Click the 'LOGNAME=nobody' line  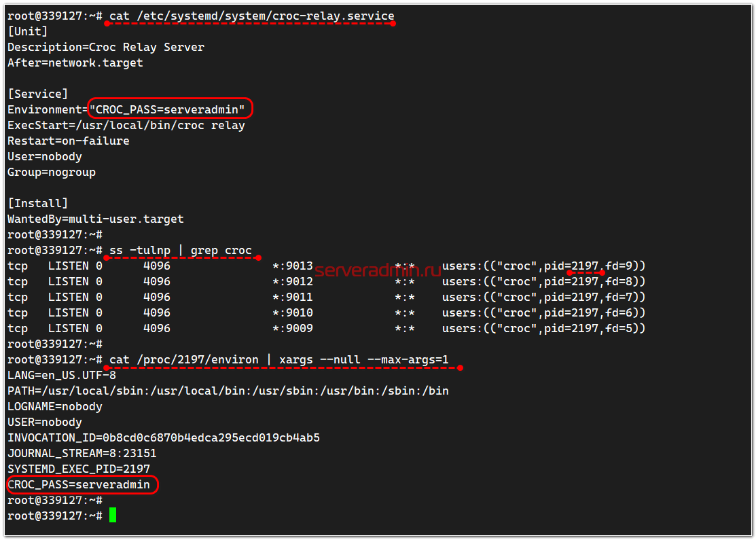(x=55, y=406)
